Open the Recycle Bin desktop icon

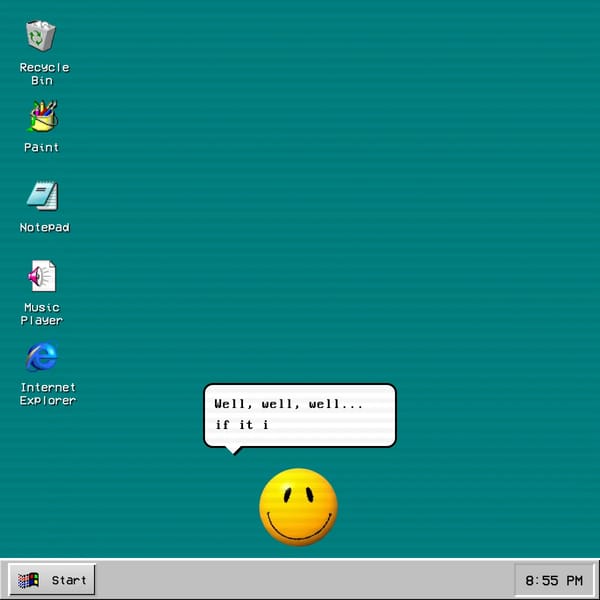pyautogui.click(x=41, y=36)
